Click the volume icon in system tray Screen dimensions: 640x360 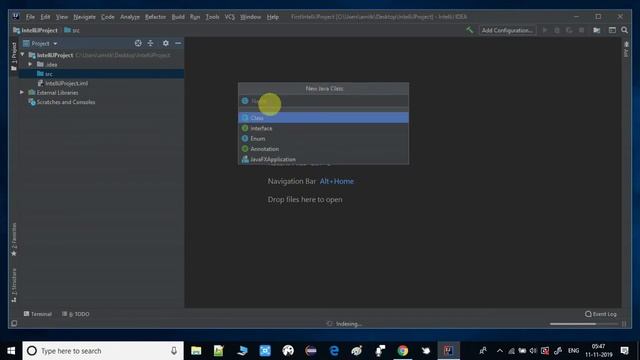pos(533,351)
